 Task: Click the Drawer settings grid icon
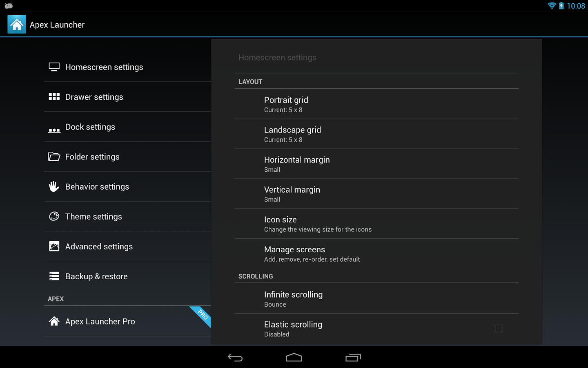(x=54, y=96)
